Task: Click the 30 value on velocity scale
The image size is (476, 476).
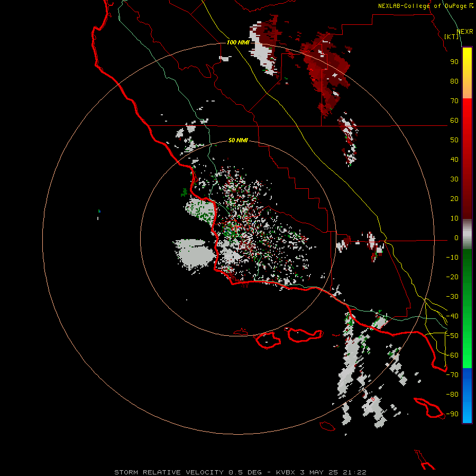Action: click(454, 179)
